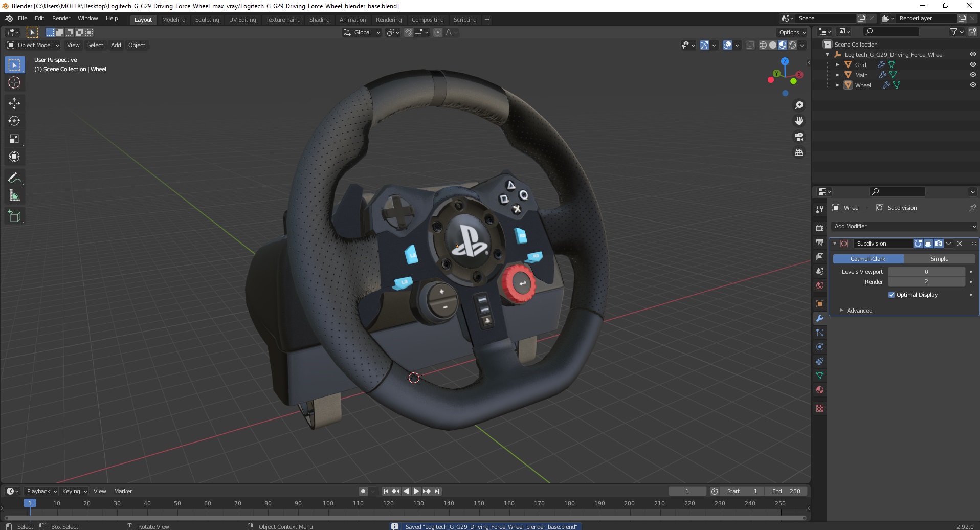Viewport: 980px width, 530px height.
Task: Open World properties tab
Action: (820, 285)
